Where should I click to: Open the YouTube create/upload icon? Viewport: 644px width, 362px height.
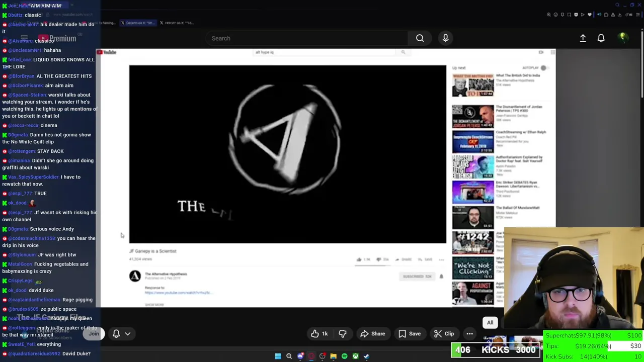(x=583, y=38)
